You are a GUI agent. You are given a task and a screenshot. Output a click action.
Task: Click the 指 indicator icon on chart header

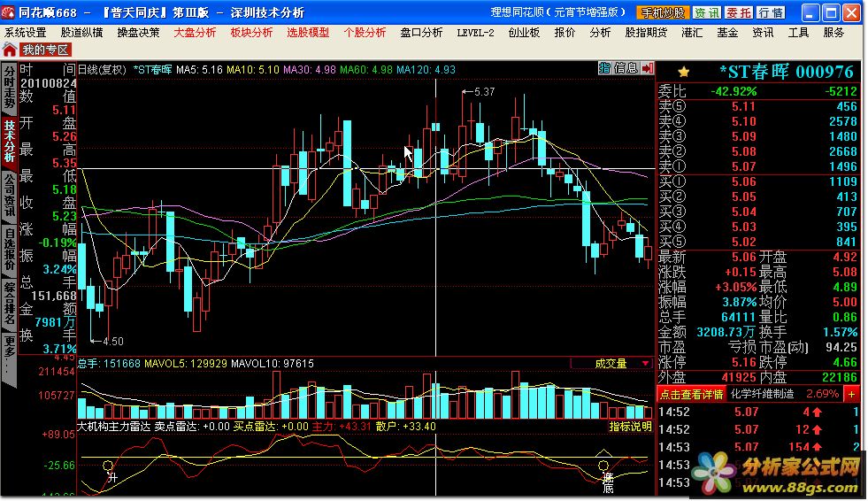coord(604,68)
